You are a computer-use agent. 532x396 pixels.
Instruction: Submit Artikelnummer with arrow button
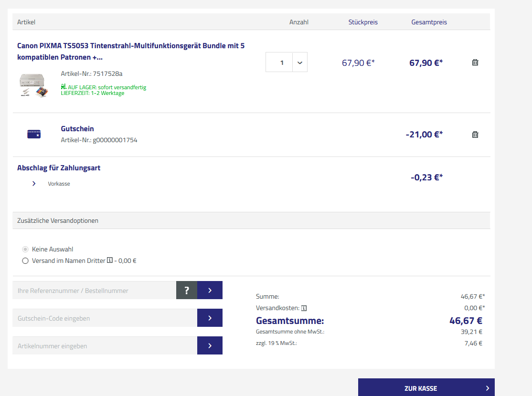click(x=210, y=345)
